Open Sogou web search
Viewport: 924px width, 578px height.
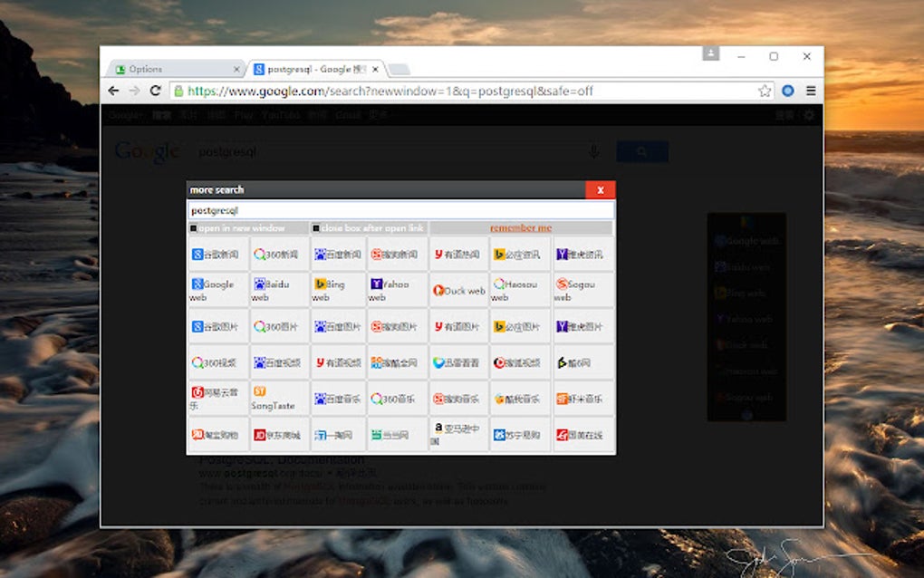[x=580, y=291]
